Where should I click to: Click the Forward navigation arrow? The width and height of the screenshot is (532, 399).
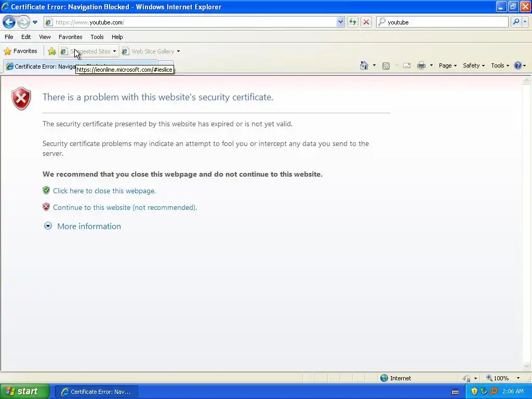23,22
